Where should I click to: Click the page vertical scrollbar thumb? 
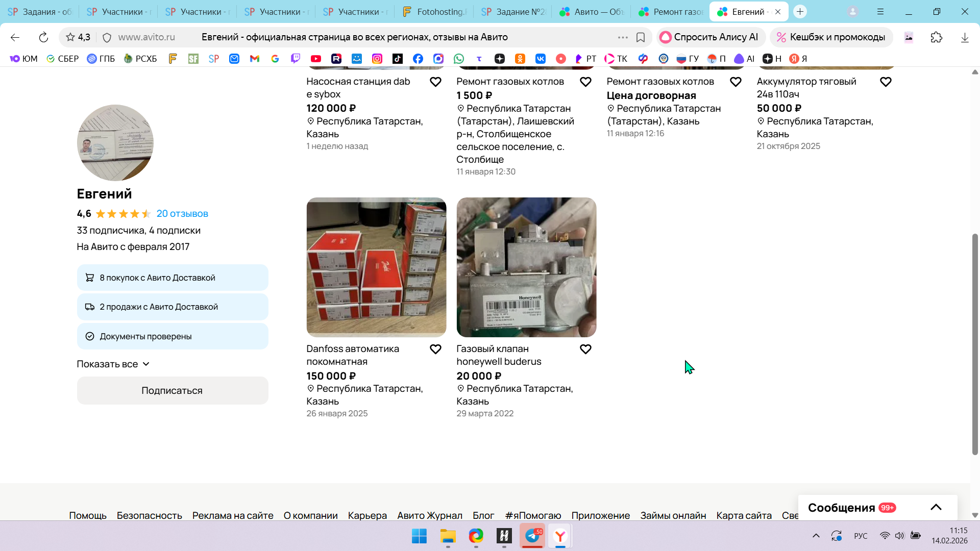(975, 344)
